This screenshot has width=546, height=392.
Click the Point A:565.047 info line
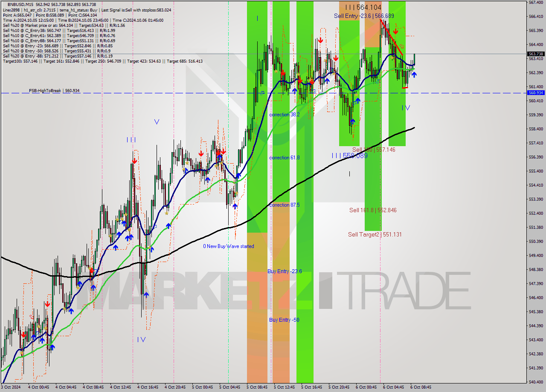coord(49,15)
